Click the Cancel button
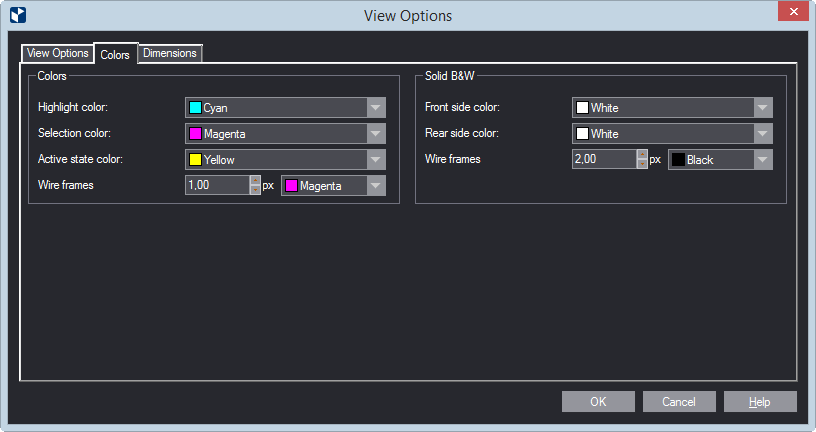The image size is (816, 432). click(679, 402)
